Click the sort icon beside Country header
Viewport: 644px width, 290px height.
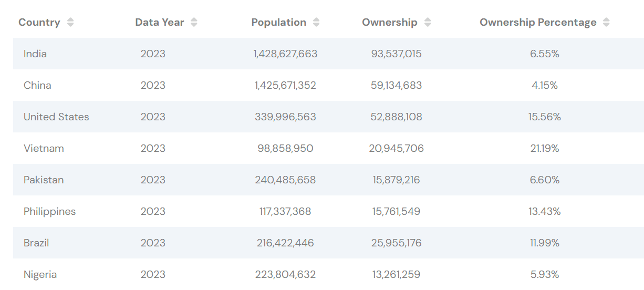70,23
